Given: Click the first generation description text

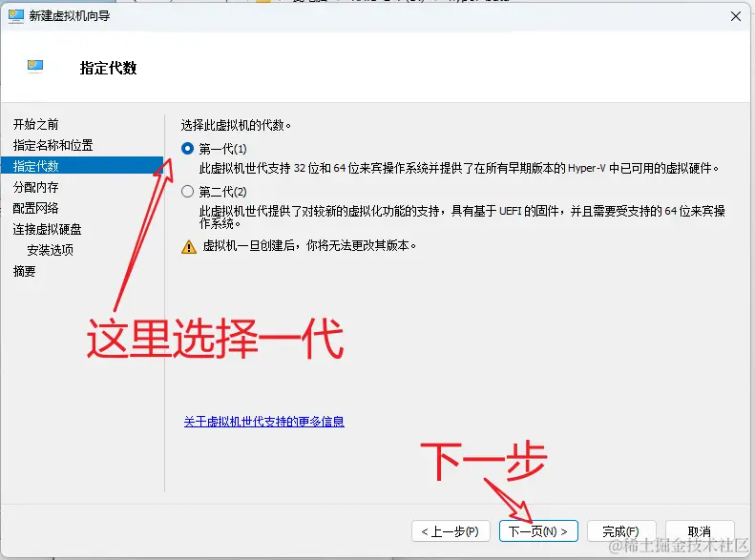Looking at the screenshot, I should pos(459,168).
